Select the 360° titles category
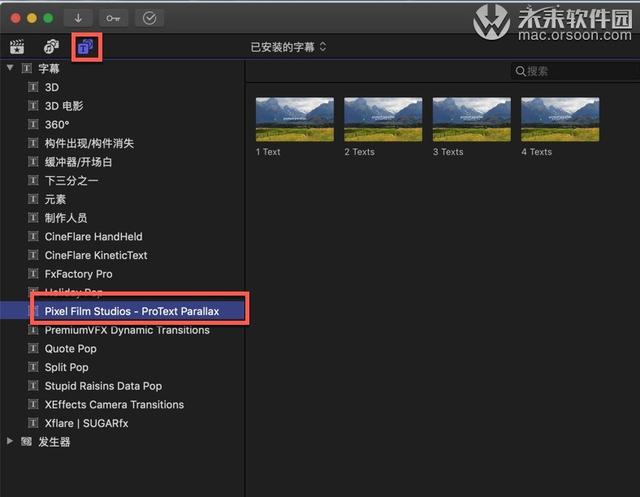Screen dimensions: 640x497 click(x=57, y=124)
